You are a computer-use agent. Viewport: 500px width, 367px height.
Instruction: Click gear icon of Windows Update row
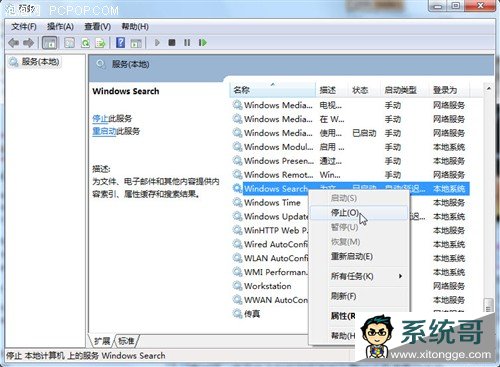coord(237,216)
